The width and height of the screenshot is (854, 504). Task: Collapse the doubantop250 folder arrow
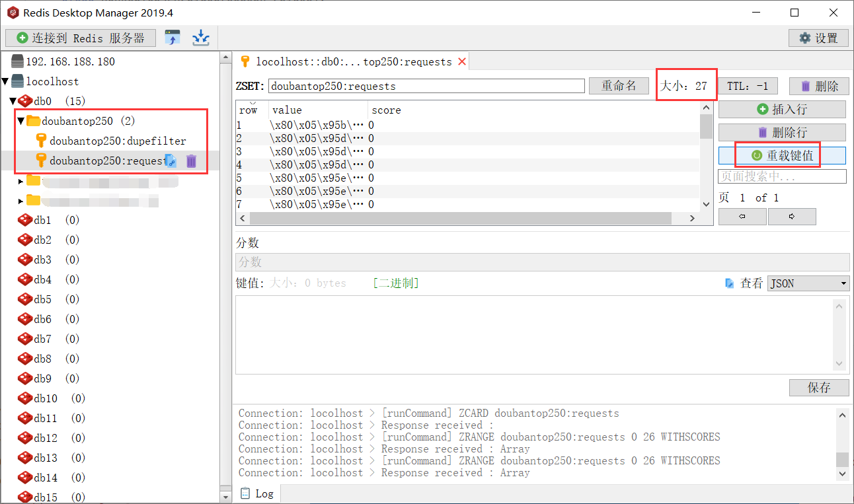click(x=20, y=121)
